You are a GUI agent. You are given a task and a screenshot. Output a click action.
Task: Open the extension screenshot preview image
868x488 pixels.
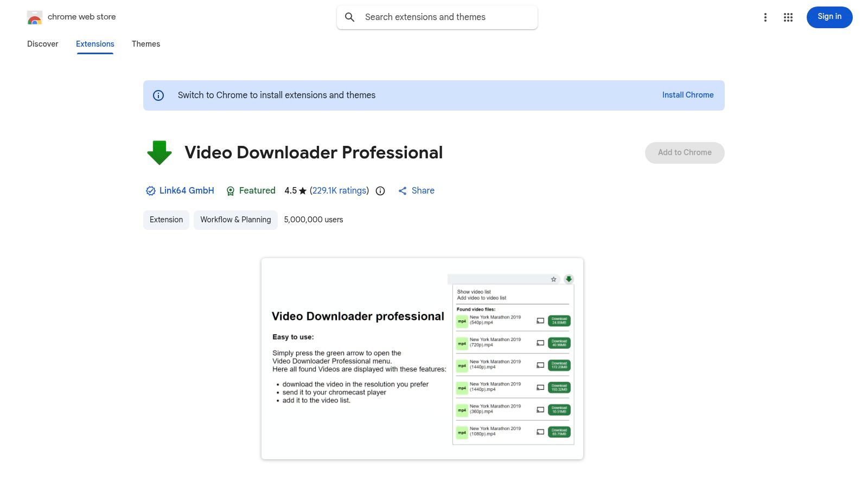point(422,359)
